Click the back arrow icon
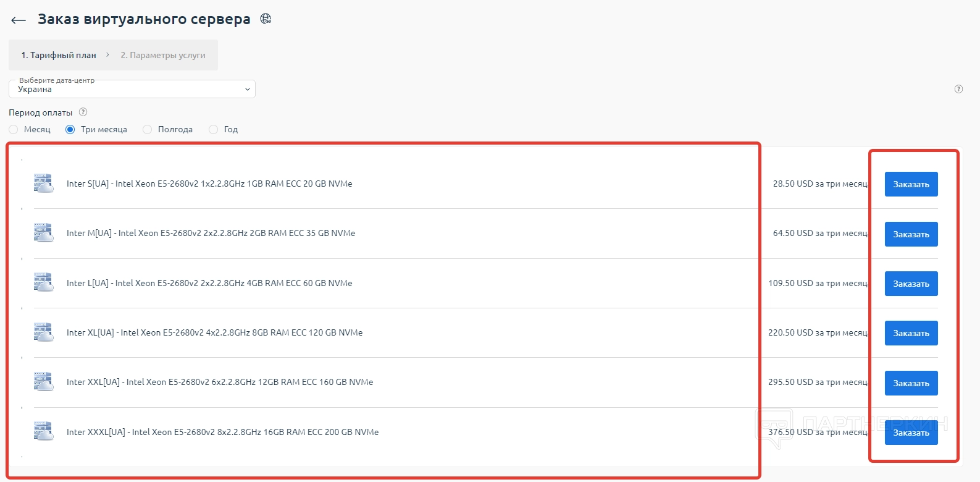Image resolution: width=980 pixels, height=482 pixels. point(19,20)
